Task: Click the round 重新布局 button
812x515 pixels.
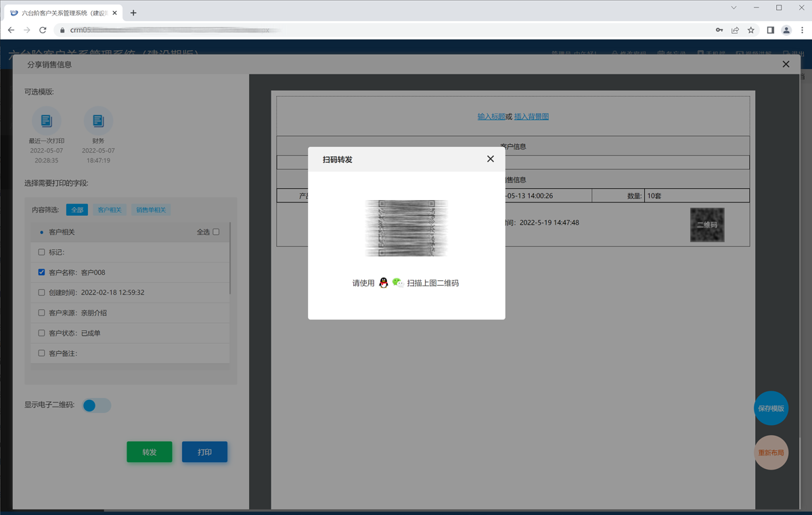Action: (x=771, y=453)
